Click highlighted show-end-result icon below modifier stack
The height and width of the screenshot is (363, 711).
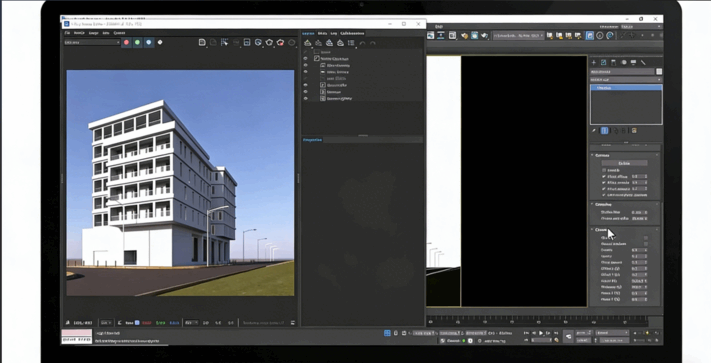604,131
